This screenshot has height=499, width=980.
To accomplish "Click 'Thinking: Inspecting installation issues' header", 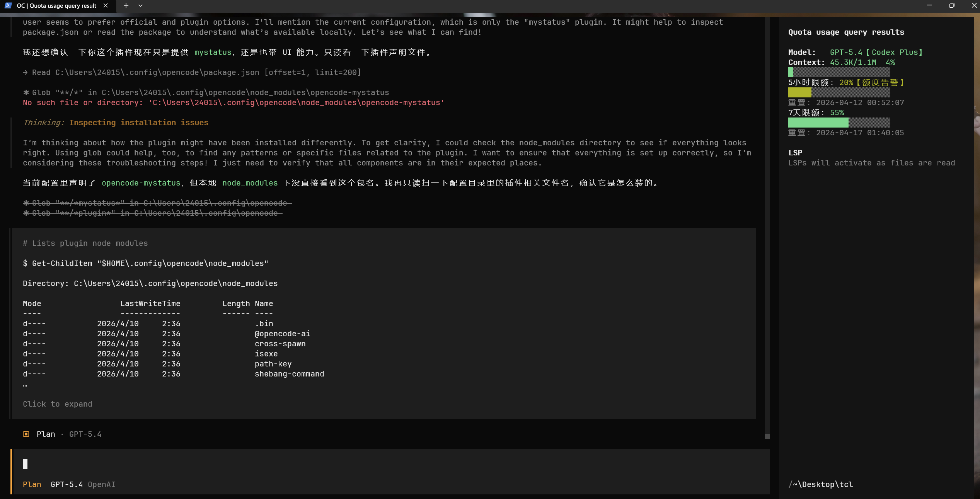I will coord(116,123).
